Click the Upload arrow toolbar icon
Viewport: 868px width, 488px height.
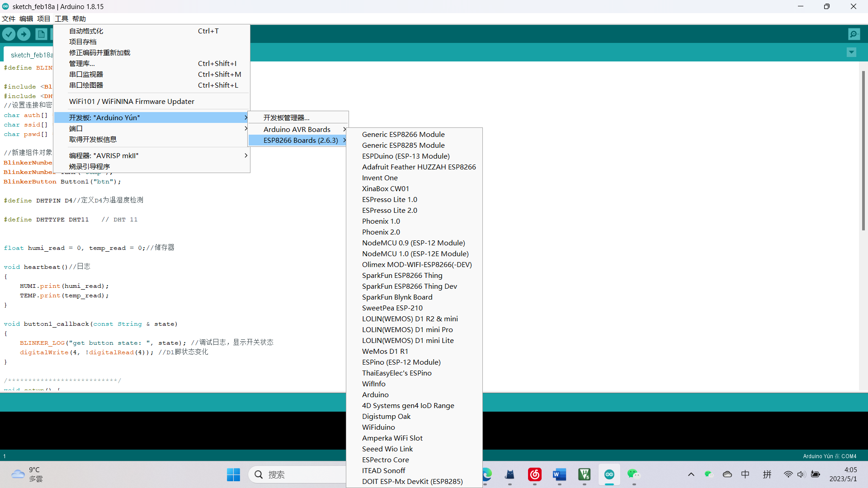click(24, 34)
